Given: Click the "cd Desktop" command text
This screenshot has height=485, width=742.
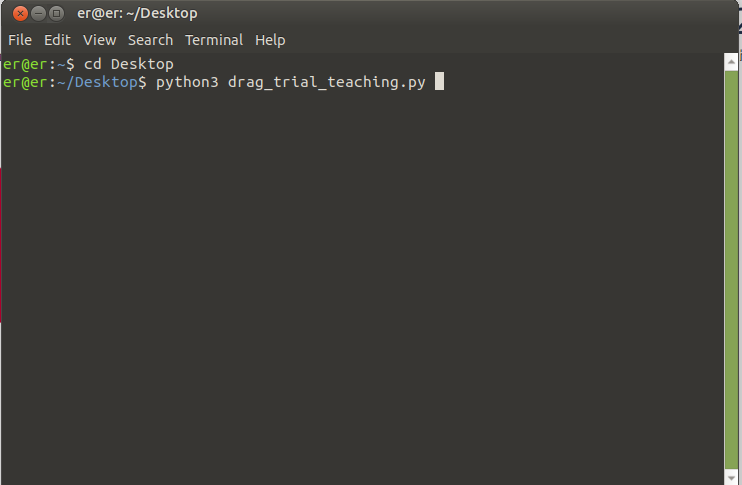Looking at the screenshot, I should (128, 64).
